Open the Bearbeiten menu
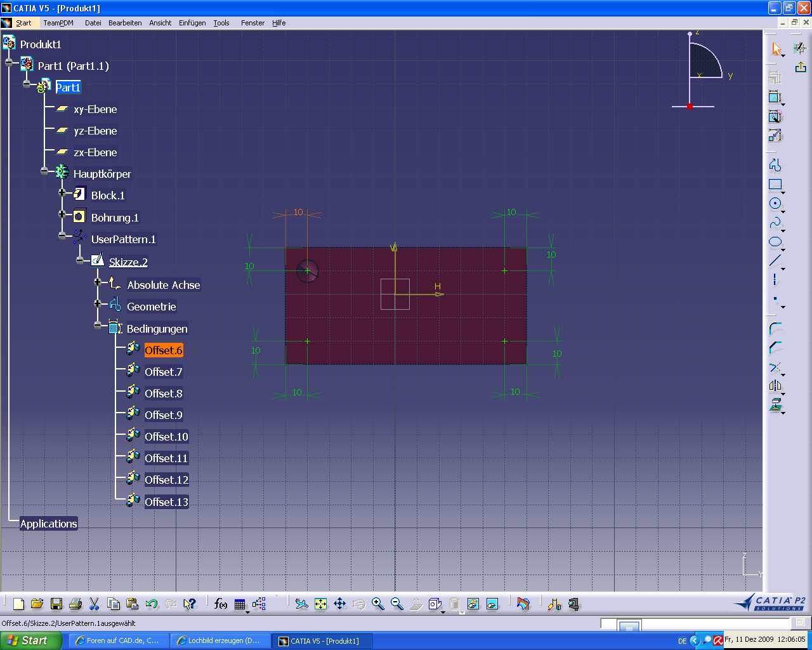The height and width of the screenshot is (650, 812). click(125, 23)
